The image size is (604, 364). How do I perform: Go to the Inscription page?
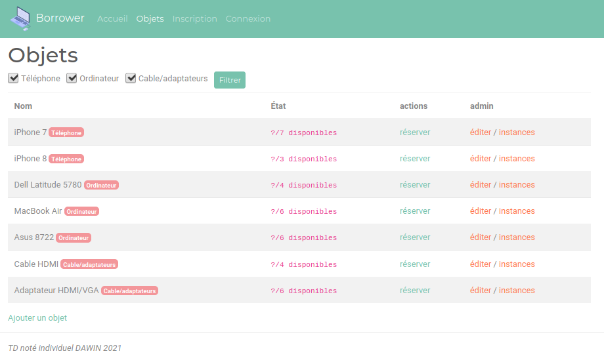click(194, 19)
